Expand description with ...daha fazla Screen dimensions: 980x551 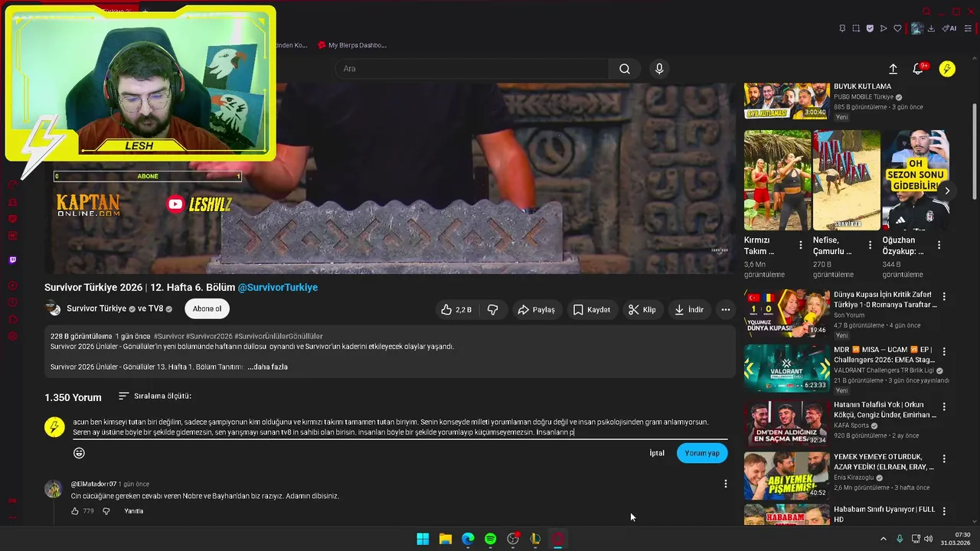267,367
